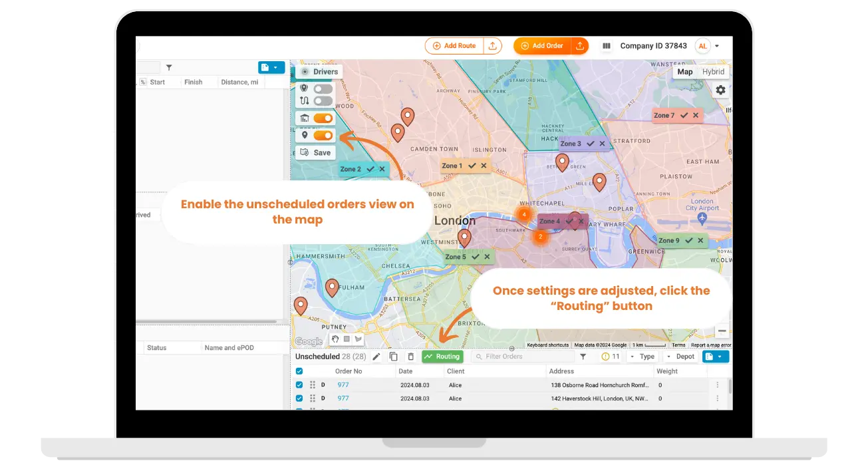Select the hand pan tool on map
This screenshot has height=469, width=868.
[x=335, y=339]
